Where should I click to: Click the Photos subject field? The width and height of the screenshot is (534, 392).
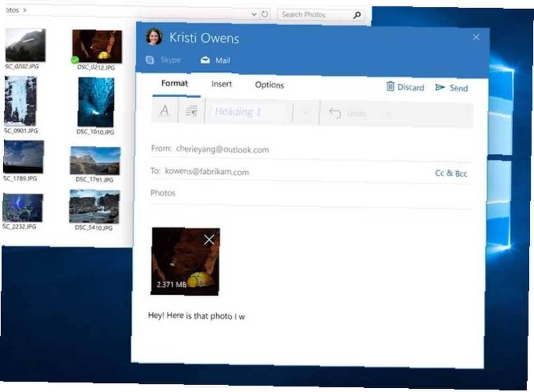[311, 193]
